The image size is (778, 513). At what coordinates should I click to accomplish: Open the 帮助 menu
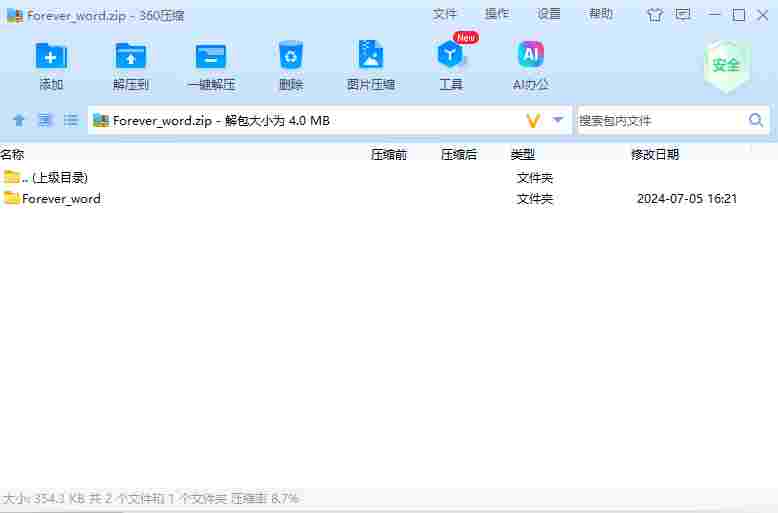601,14
